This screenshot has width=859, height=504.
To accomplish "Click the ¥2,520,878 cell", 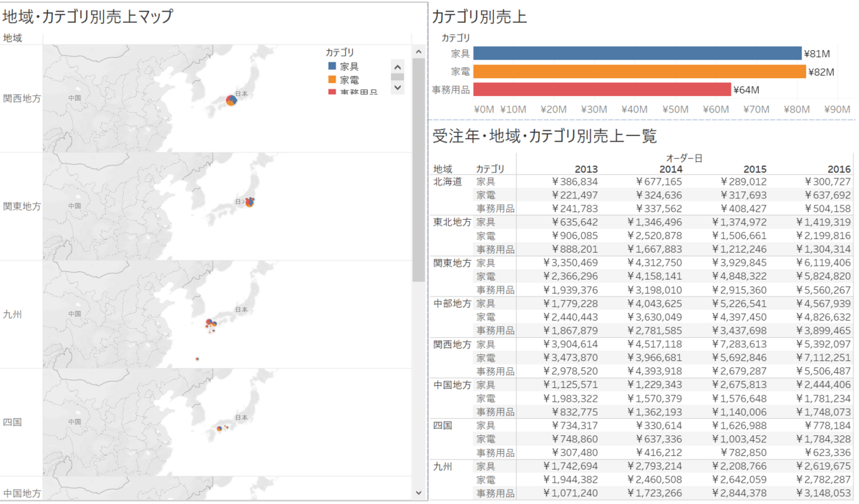I will (654, 236).
